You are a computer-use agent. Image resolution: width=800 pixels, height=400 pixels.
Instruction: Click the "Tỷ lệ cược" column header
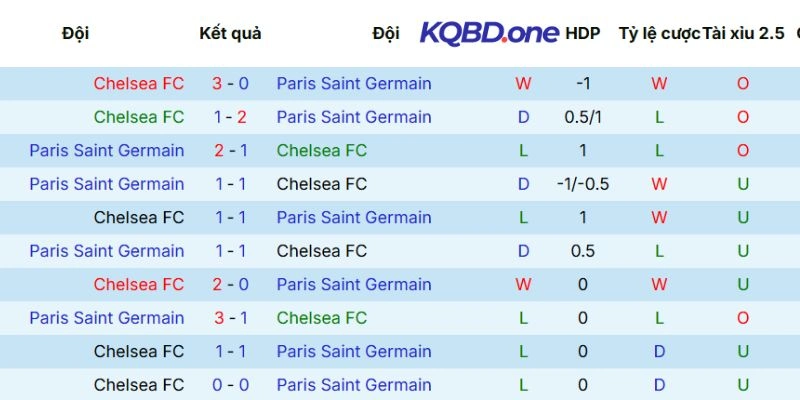659,33
